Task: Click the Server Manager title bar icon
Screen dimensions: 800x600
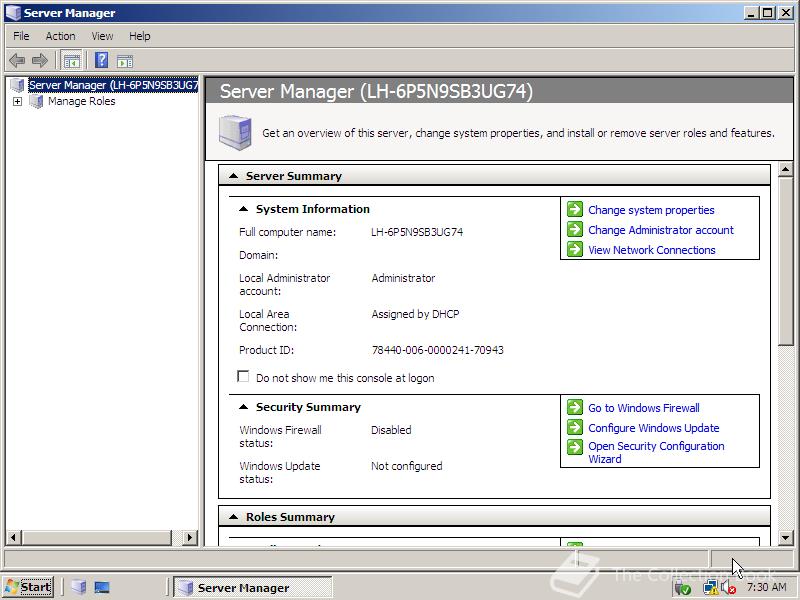Action: pyautogui.click(x=13, y=13)
